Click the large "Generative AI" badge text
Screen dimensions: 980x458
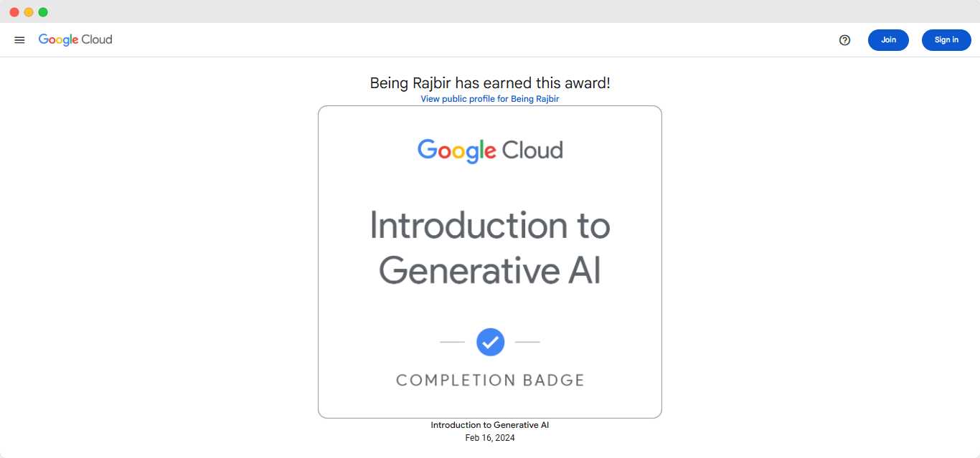point(490,272)
